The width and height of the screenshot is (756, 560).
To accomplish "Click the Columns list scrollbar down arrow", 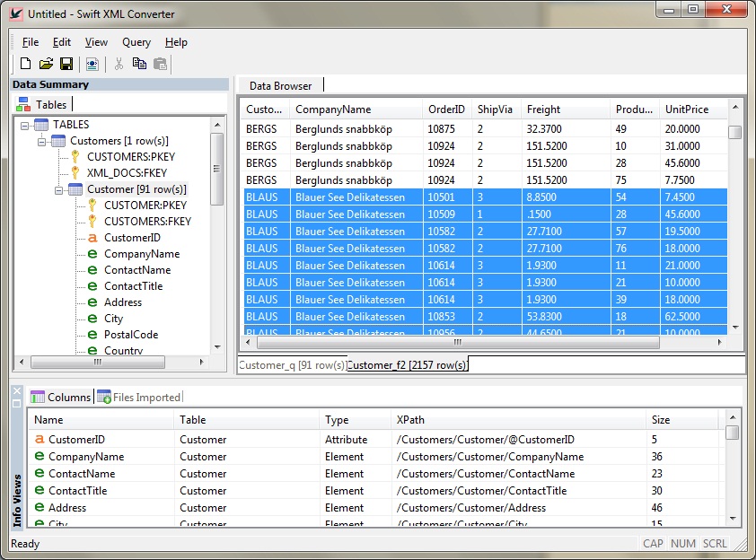I will pos(733,519).
